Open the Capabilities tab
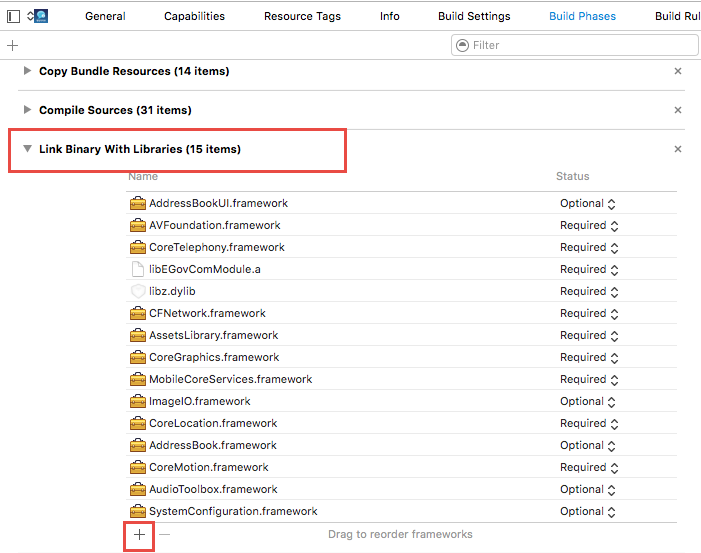 (194, 16)
